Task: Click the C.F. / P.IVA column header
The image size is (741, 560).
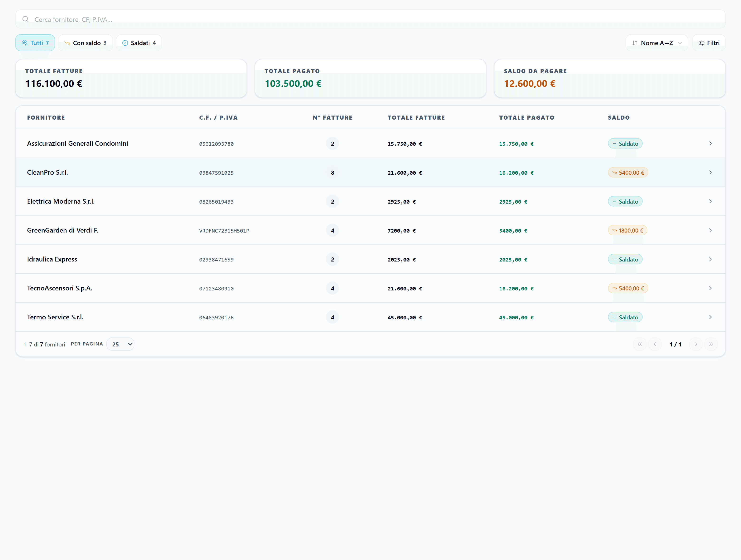Action: [x=218, y=117]
